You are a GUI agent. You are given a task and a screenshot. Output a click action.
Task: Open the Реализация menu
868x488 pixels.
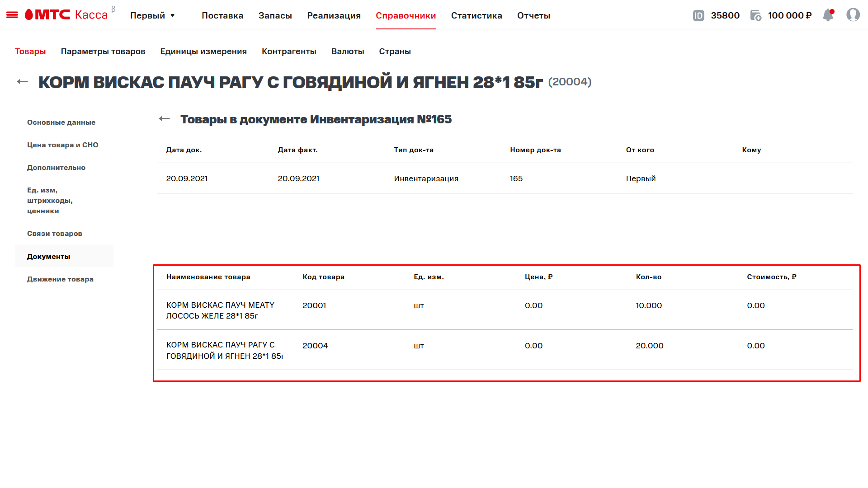click(x=334, y=15)
